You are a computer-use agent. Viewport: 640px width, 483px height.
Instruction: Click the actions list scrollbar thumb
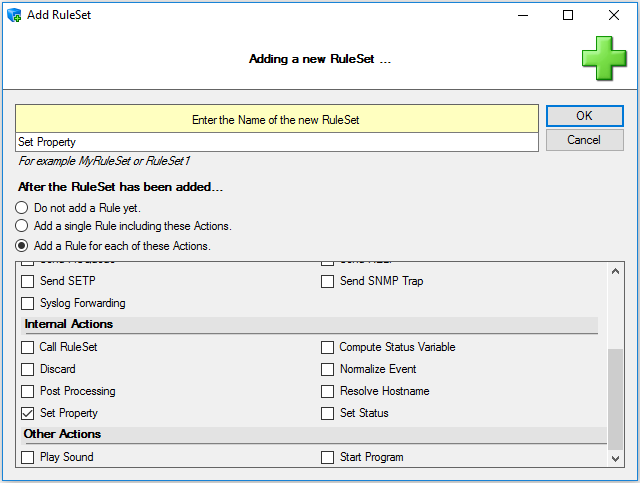(x=616, y=399)
